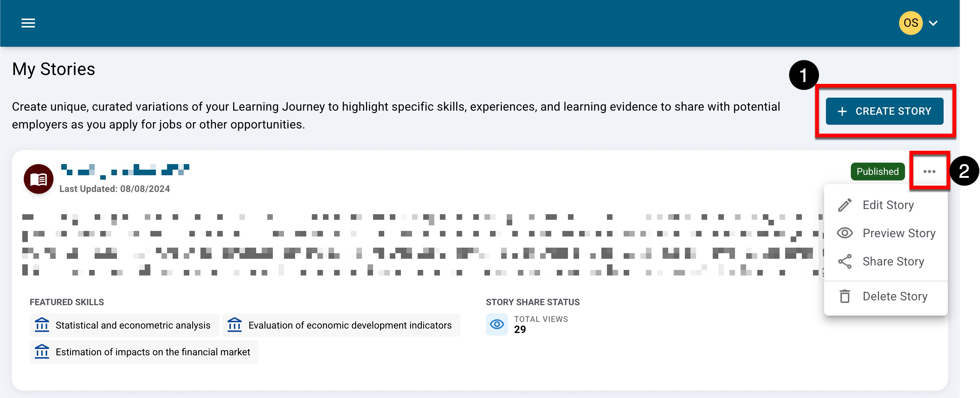Click the plus icon on Create Story
Viewport: 980px width, 398px height.
[842, 111]
